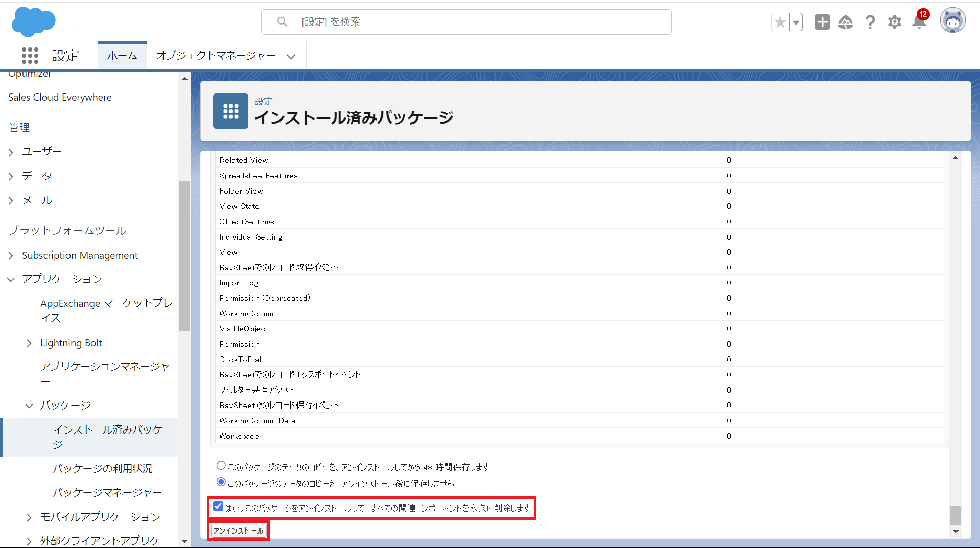Open the Trailhead guidance icon

click(846, 22)
